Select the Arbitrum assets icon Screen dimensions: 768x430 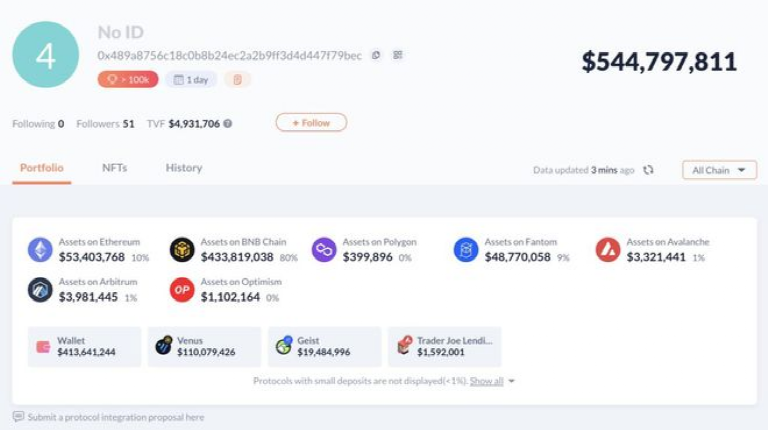tap(40, 290)
